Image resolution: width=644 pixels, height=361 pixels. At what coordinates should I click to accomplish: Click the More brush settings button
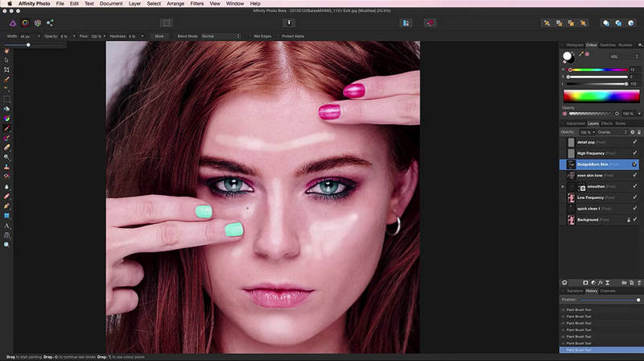click(x=159, y=36)
